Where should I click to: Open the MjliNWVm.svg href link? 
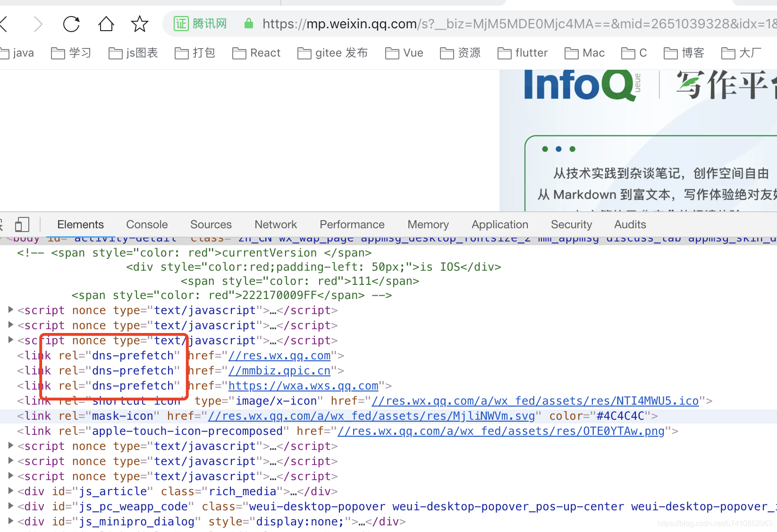(x=372, y=416)
